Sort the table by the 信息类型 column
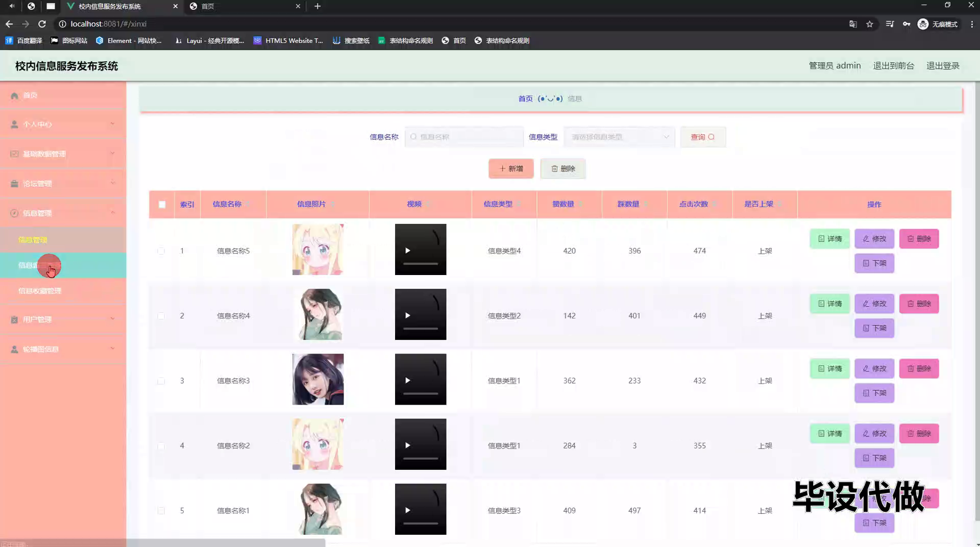980x547 pixels. (519, 204)
